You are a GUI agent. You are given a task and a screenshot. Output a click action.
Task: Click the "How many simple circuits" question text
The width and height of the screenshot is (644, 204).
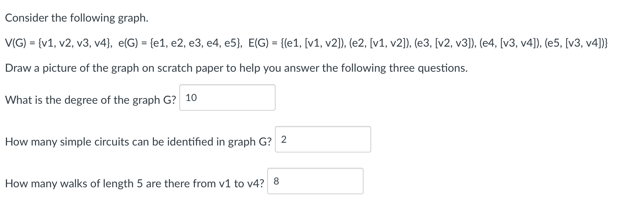coord(138,142)
